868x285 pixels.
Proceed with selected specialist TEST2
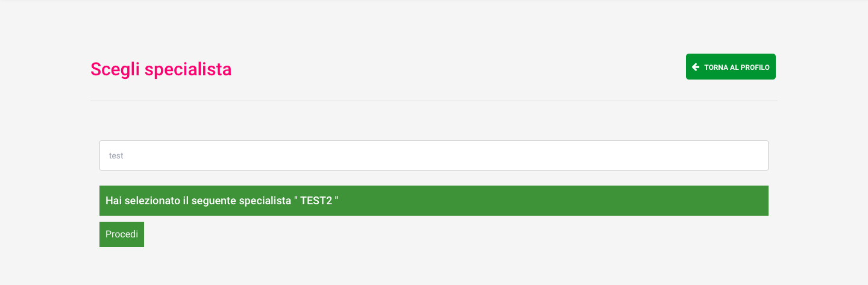coord(122,234)
